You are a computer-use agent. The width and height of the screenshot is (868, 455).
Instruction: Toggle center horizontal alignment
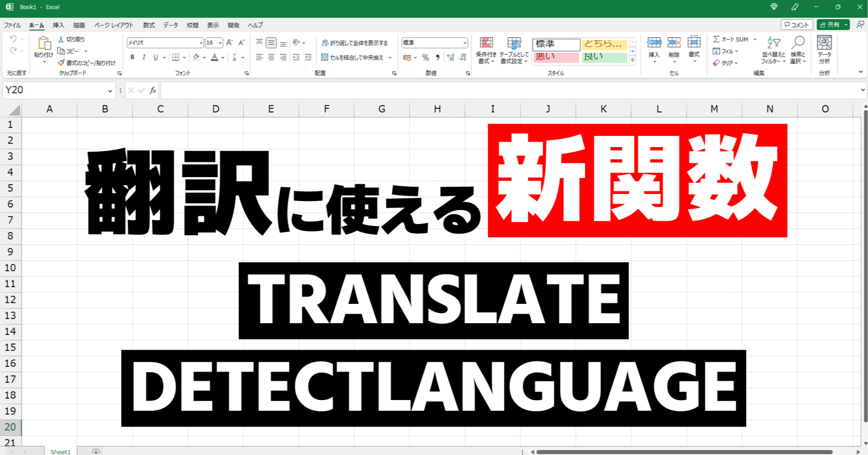pos(271,58)
